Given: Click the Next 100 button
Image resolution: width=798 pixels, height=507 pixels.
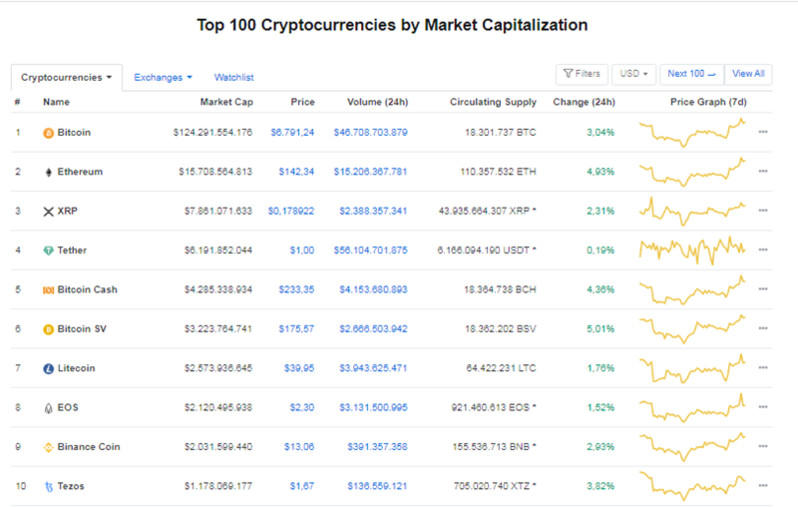Looking at the screenshot, I should (692, 74).
